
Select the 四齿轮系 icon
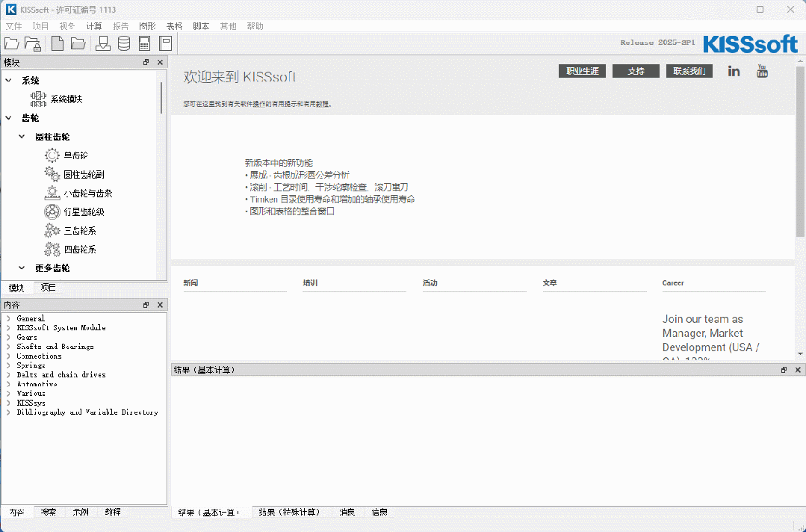(52, 250)
